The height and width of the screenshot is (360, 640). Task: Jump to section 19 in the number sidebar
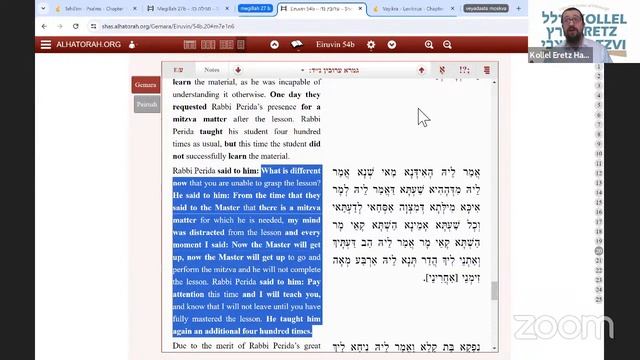[x=598, y=241]
